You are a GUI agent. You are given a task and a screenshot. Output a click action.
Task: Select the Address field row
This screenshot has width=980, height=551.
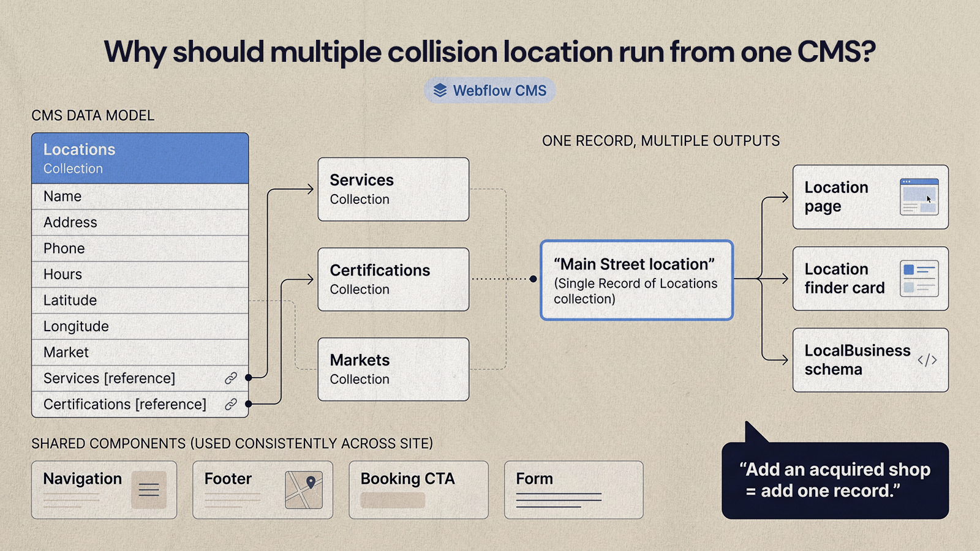coord(140,222)
